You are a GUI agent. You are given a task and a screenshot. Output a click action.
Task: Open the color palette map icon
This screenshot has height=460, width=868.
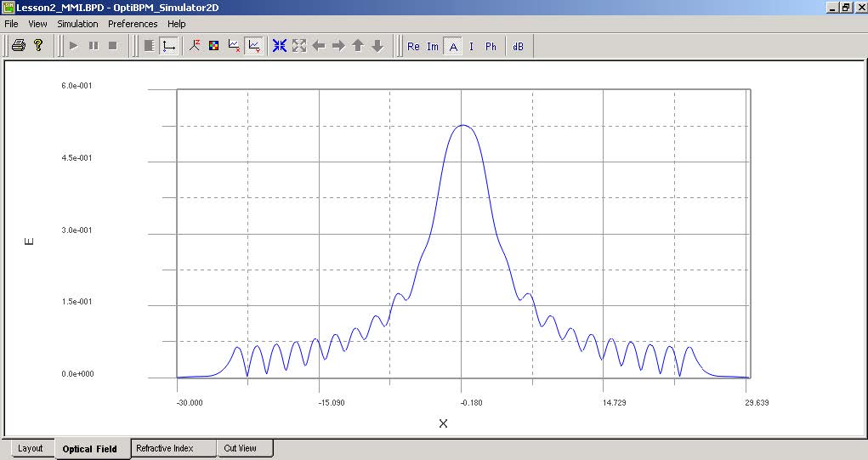point(213,46)
